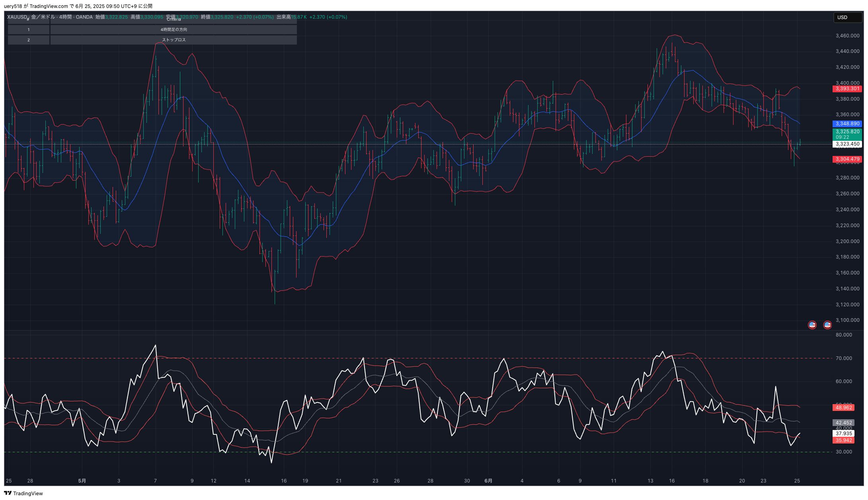Click the 48.962 RSI upper band label

843,408
